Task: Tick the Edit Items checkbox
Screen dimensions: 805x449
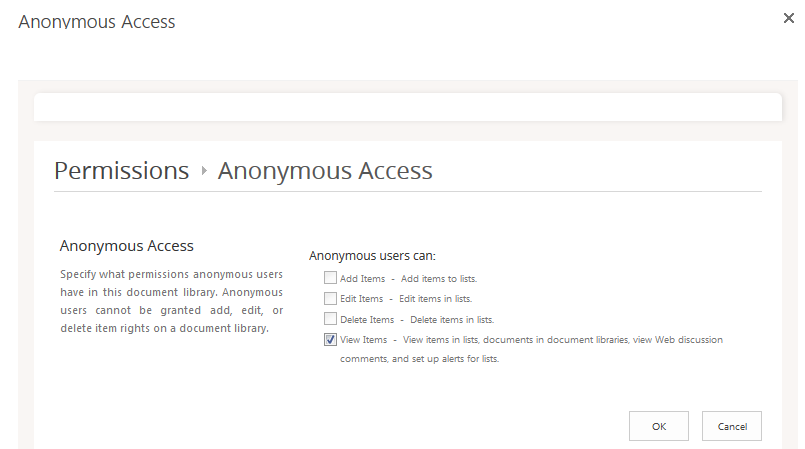Action: (330, 298)
